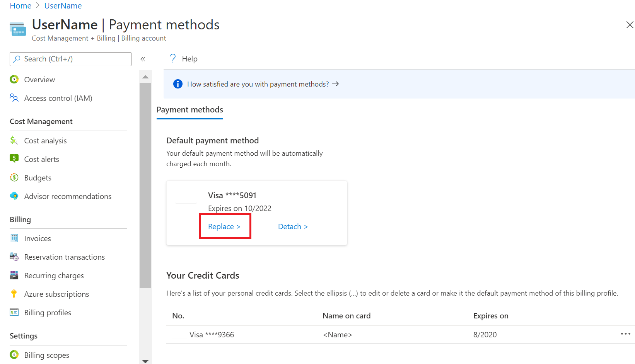Click the Invoices icon under Billing
The height and width of the screenshot is (364, 635).
pyautogui.click(x=14, y=238)
